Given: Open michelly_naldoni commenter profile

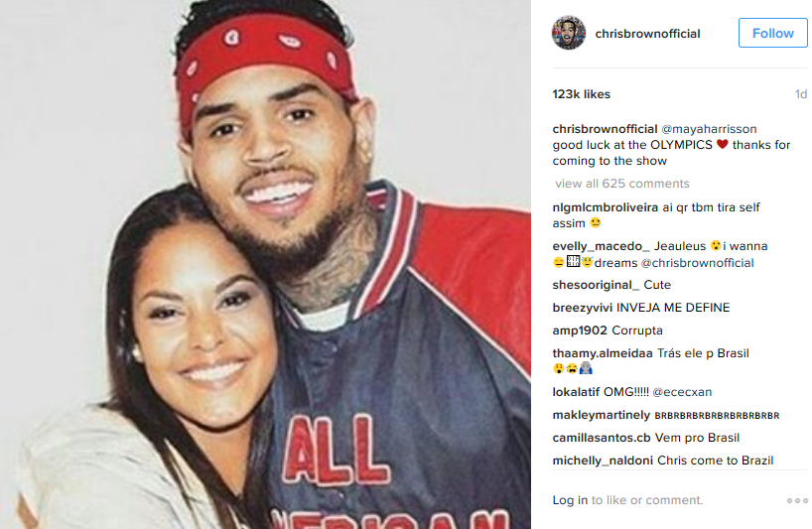Looking at the screenshot, I should click(x=603, y=461).
